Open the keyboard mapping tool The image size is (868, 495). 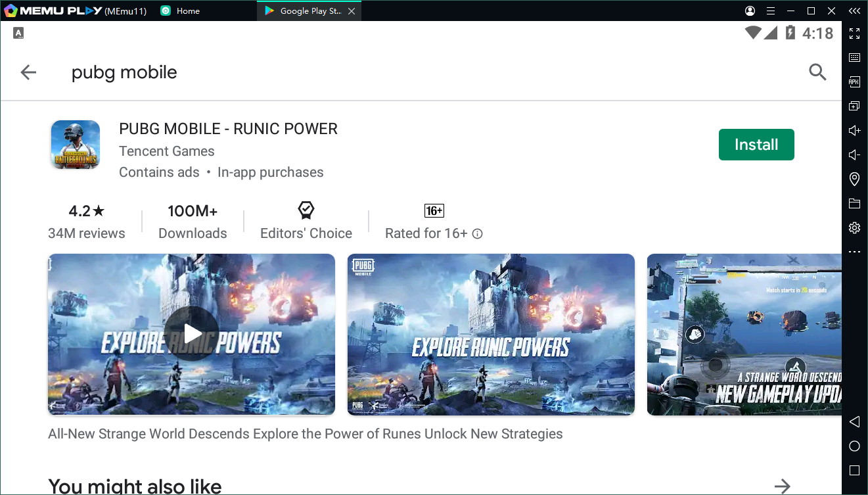[854, 58]
